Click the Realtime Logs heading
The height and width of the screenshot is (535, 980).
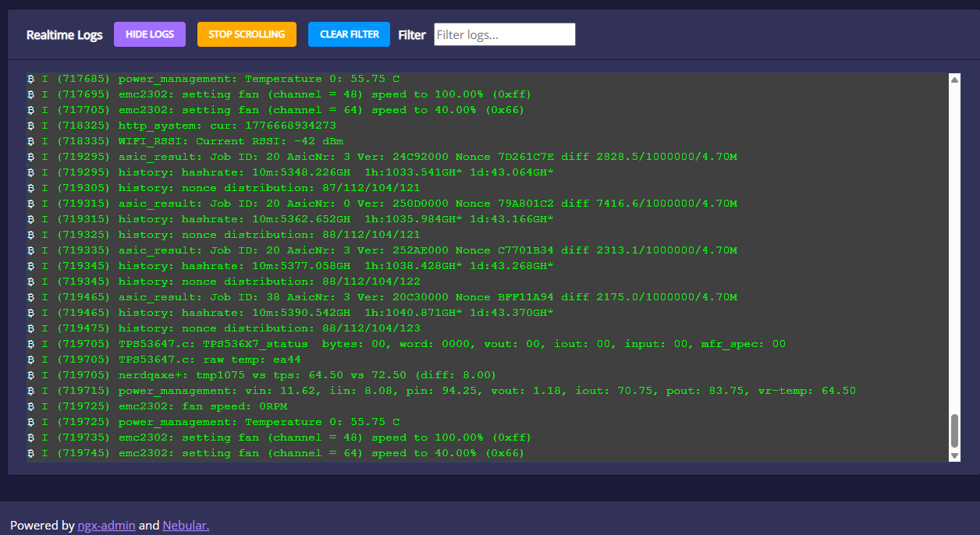64,35
